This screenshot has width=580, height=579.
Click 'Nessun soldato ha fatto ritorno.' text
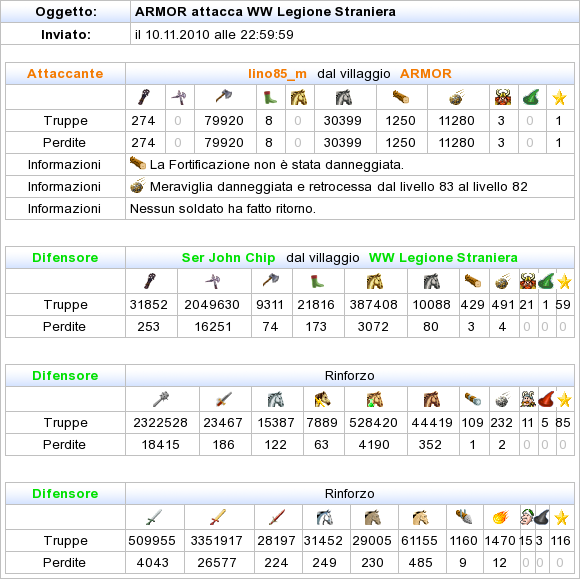(x=223, y=209)
